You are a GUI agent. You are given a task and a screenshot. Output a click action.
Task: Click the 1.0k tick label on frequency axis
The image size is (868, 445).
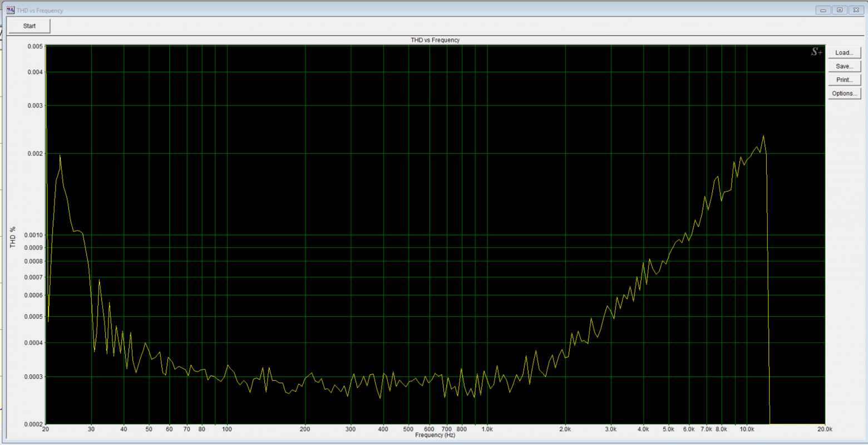[487, 429]
